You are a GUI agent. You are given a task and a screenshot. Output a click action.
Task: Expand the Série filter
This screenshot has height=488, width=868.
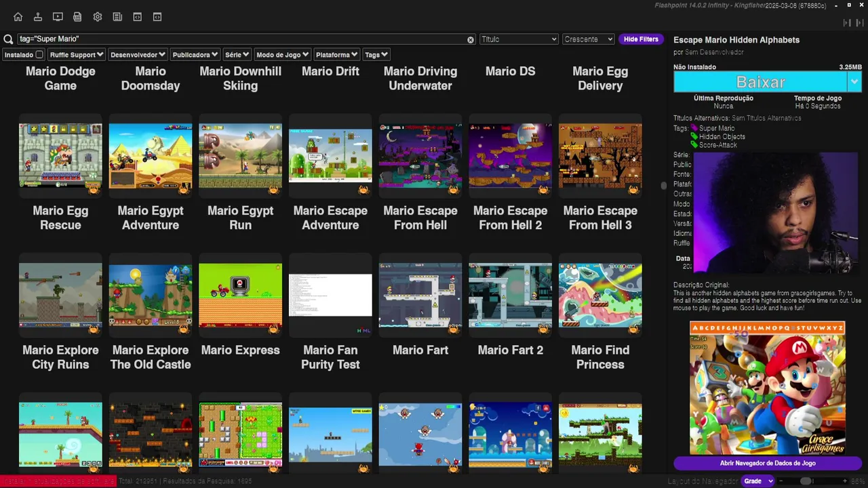(x=237, y=55)
